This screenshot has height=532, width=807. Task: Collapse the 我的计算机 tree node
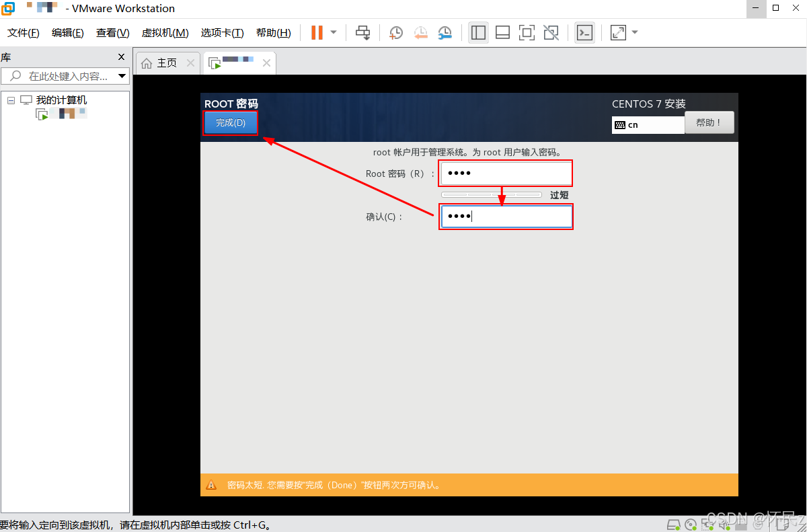(x=11, y=100)
